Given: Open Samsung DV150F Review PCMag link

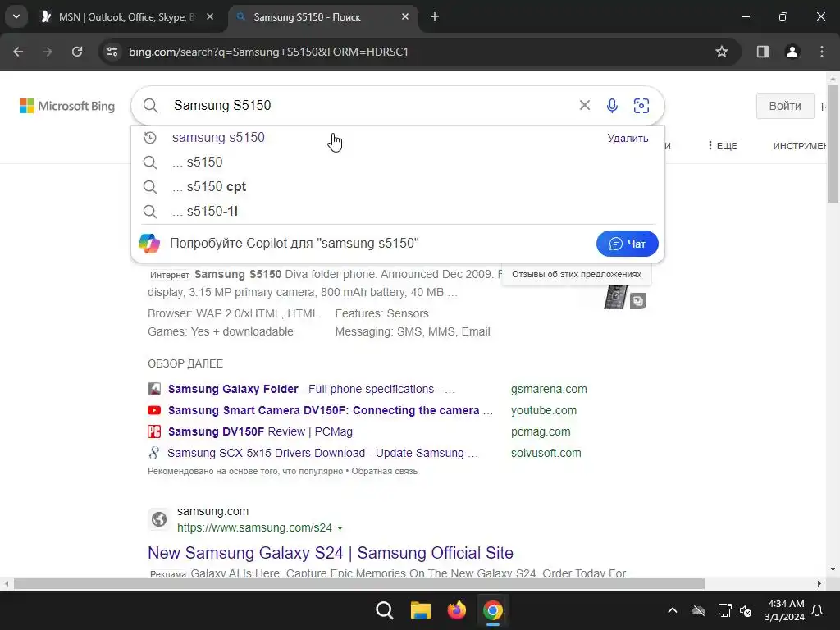Looking at the screenshot, I should click(260, 431).
